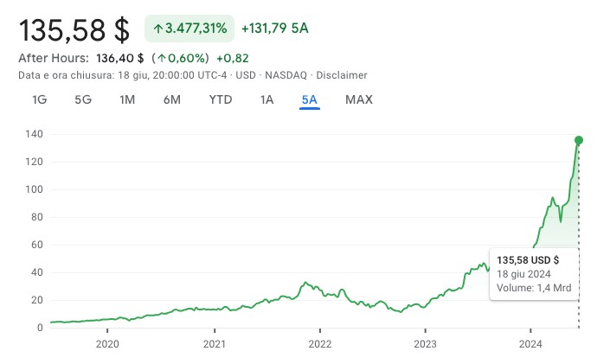The height and width of the screenshot is (364, 610).
Task: Click the active 5A tab
Action: tap(310, 99)
